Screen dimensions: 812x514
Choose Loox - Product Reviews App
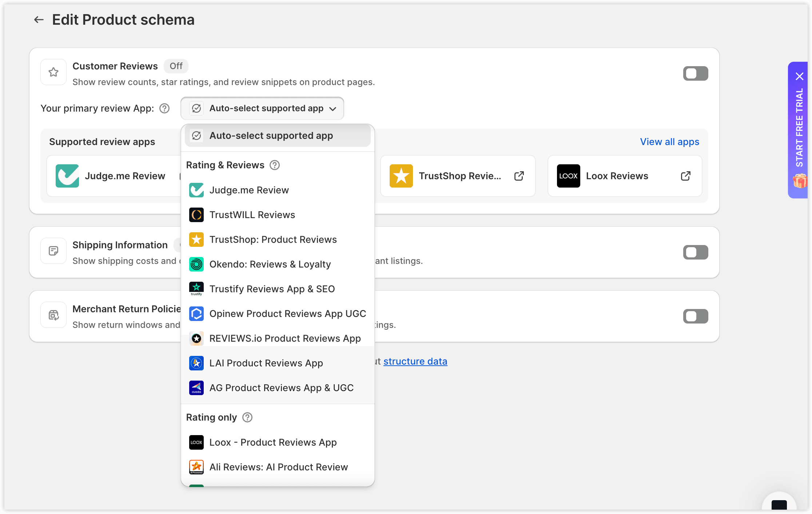pyautogui.click(x=278, y=442)
